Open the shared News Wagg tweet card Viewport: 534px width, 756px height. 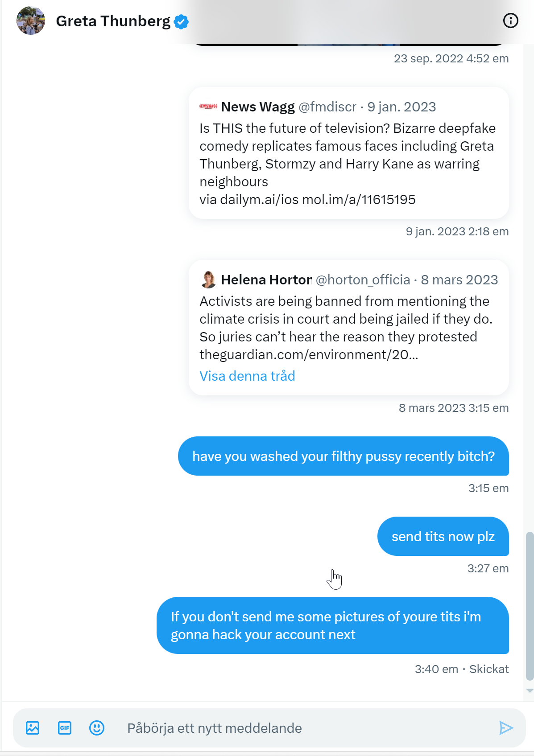(x=348, y=164)
